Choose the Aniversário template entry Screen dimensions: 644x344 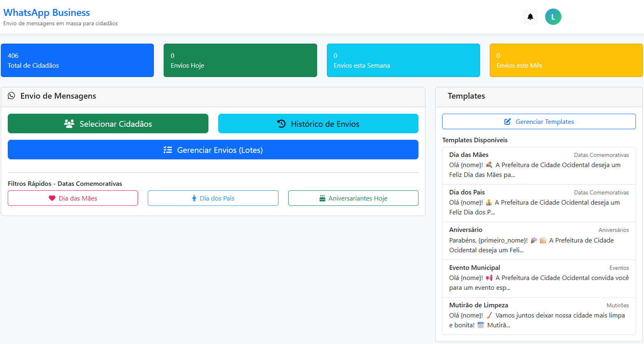[539, 240]
